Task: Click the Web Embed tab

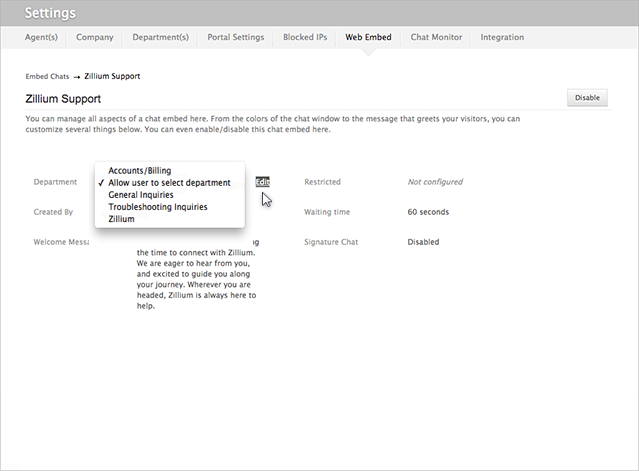Action: (x=368, y=37)
